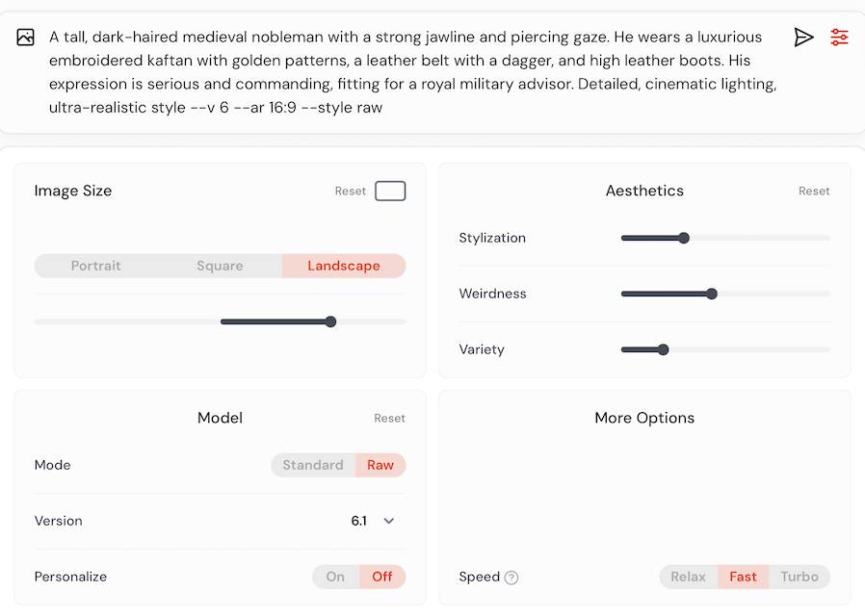Reset the Aesthetics settings
The height and width of the screenshot is (616, 865).
pos(814,191)
